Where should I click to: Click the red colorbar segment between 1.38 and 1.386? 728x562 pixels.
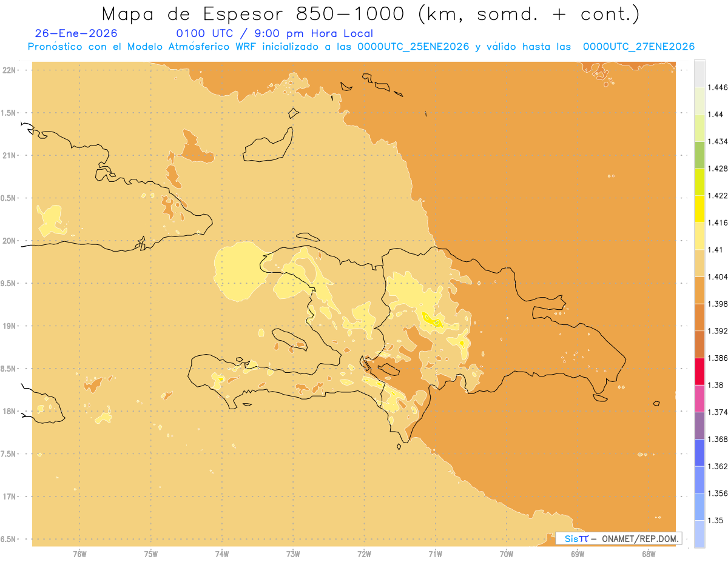[x=699, y=372]
